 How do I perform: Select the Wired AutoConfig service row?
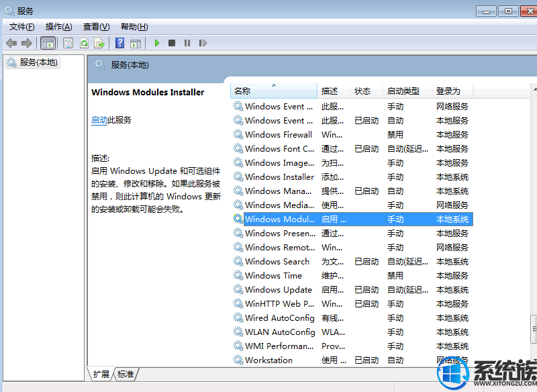tap(352, 318)
